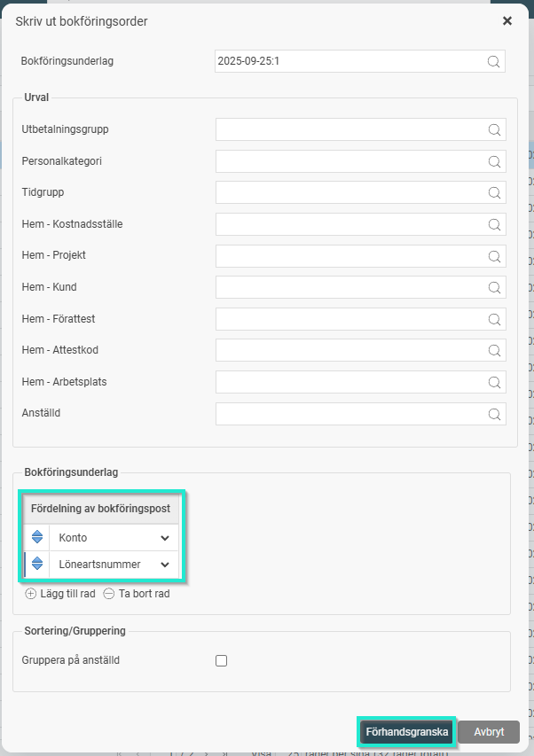Image resolution: width=534 pixels, height=756 pixels.
Task: Cancel with the Avbryt button
Action: (x=489, y=732)
